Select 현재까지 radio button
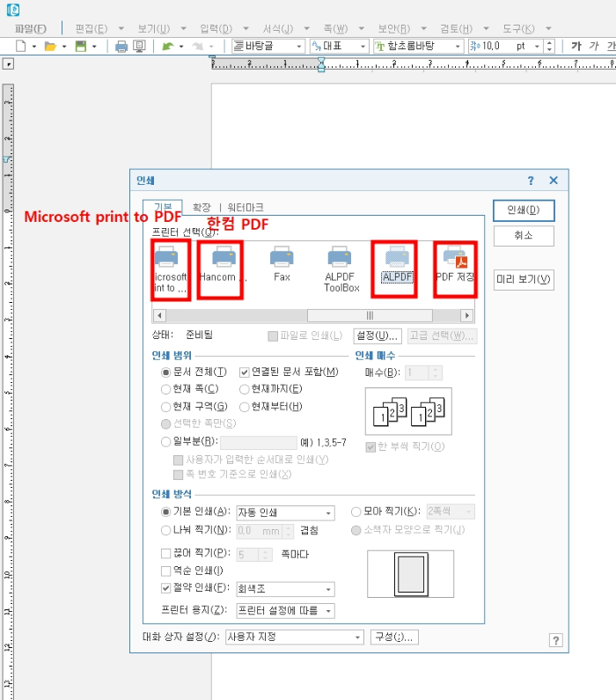Viewport: 616px width, 700px height. tap(244, 389)
